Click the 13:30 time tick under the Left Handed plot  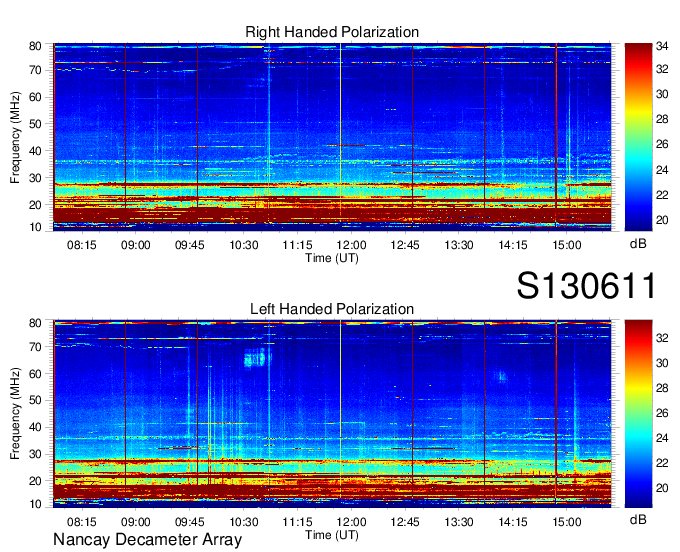click(x=459, y=522)
